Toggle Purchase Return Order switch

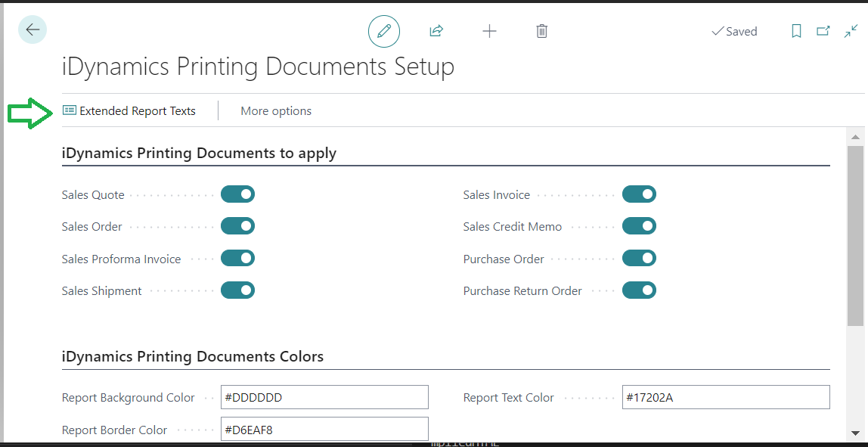coord(639,290)
